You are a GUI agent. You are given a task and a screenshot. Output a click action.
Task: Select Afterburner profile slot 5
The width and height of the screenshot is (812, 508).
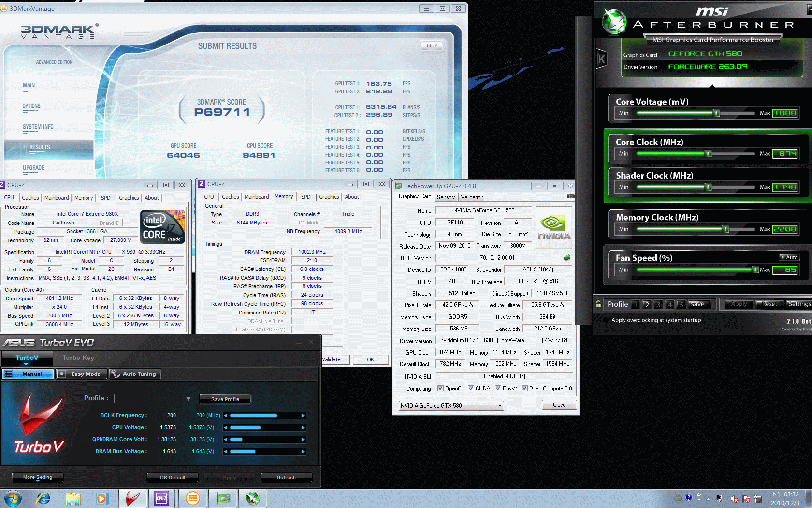[x=681, y=304]
